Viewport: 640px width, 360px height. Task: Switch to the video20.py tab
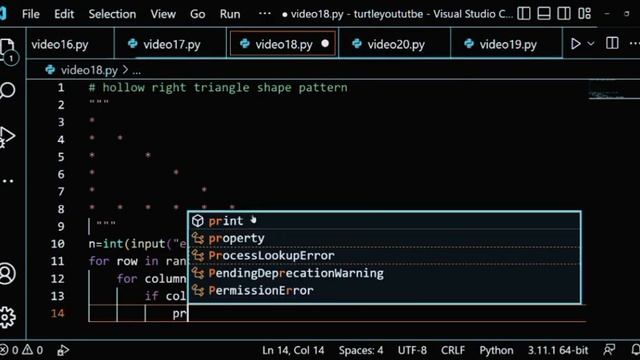395,44
